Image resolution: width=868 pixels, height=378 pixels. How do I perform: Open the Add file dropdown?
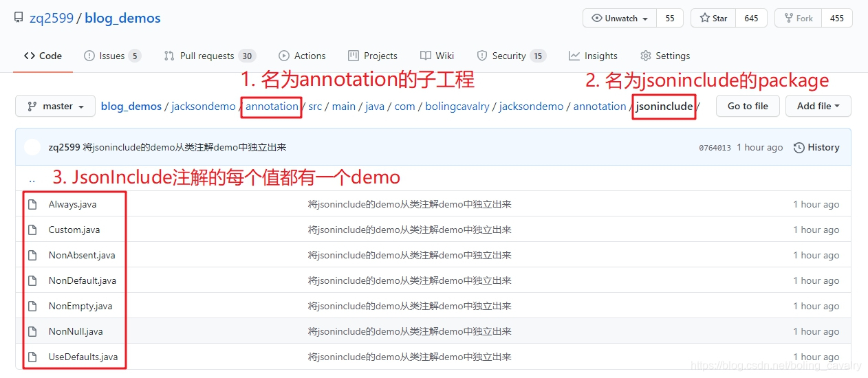click(818, 106)
